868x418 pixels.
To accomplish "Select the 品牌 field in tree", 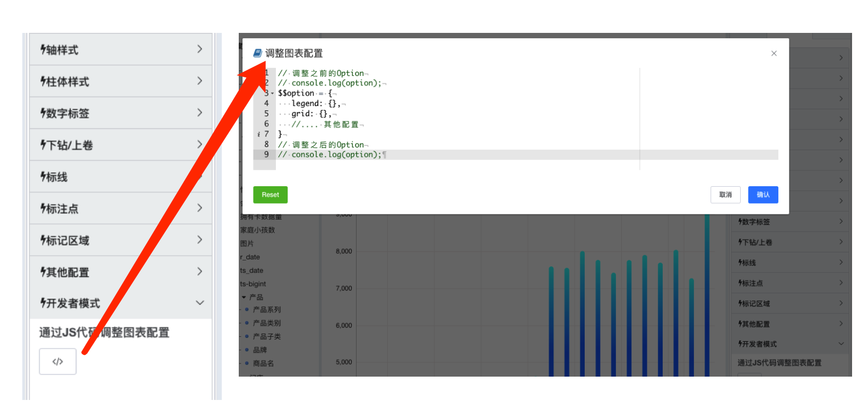I will click(x=260, y=350).
